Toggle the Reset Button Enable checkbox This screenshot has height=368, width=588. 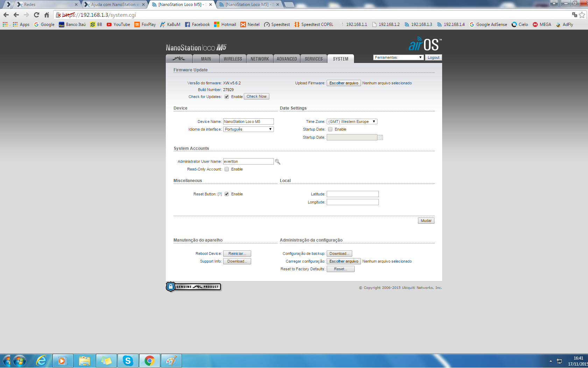[227, 194]
